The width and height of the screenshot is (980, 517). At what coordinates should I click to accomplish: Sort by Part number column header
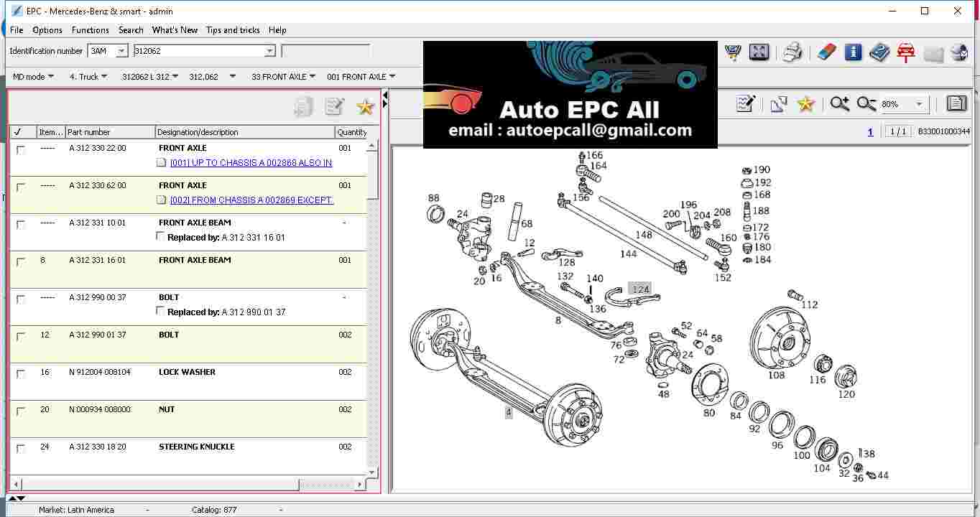(110, 132)
